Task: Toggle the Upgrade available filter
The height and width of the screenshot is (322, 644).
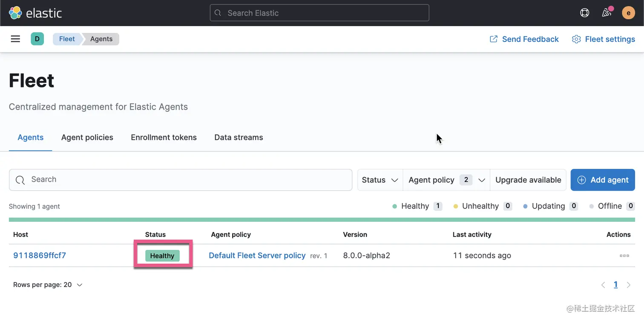Action: pos(528,180)
